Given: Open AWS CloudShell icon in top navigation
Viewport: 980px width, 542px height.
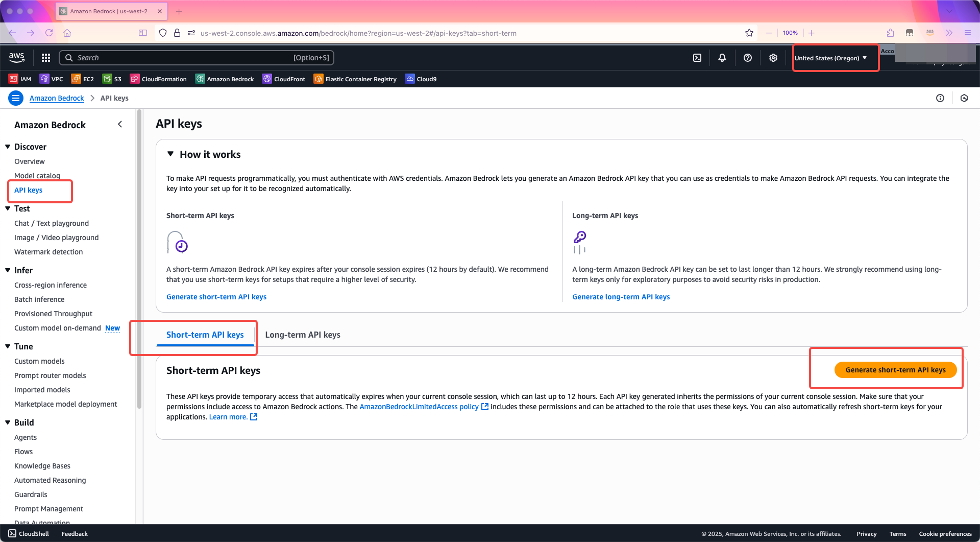Looking at the screenshot, I should (697, 58).
